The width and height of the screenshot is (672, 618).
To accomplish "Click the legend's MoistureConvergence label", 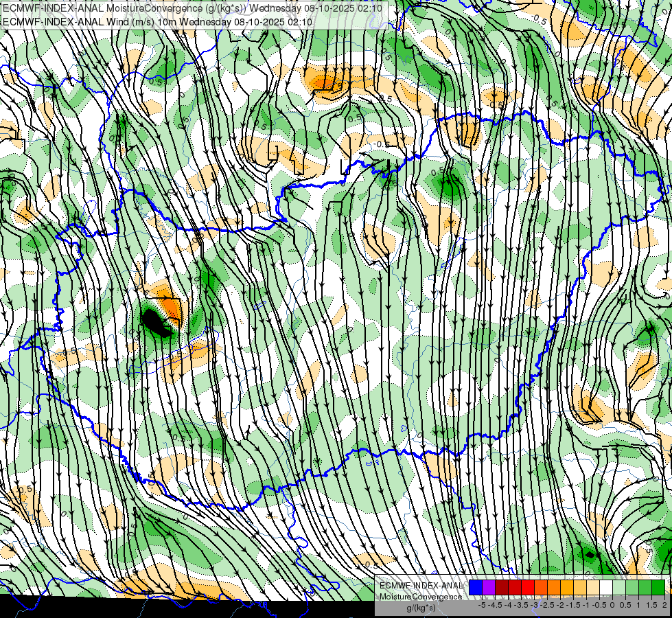I will coord(421,597).
